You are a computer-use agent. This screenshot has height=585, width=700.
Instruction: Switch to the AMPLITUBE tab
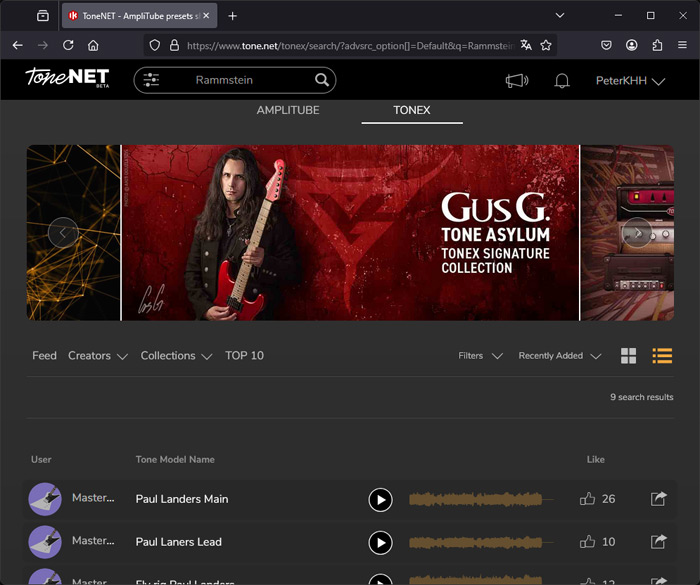pyautogui.click(x=288, y=110)
